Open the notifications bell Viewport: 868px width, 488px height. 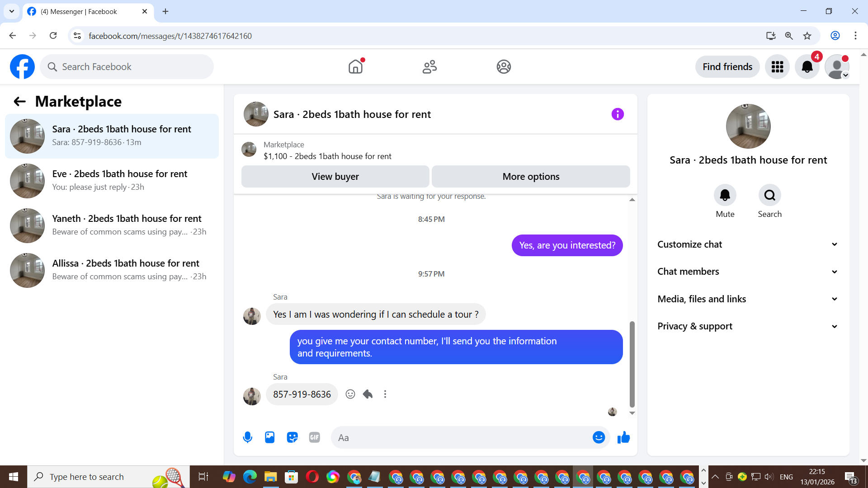[807, 67]
